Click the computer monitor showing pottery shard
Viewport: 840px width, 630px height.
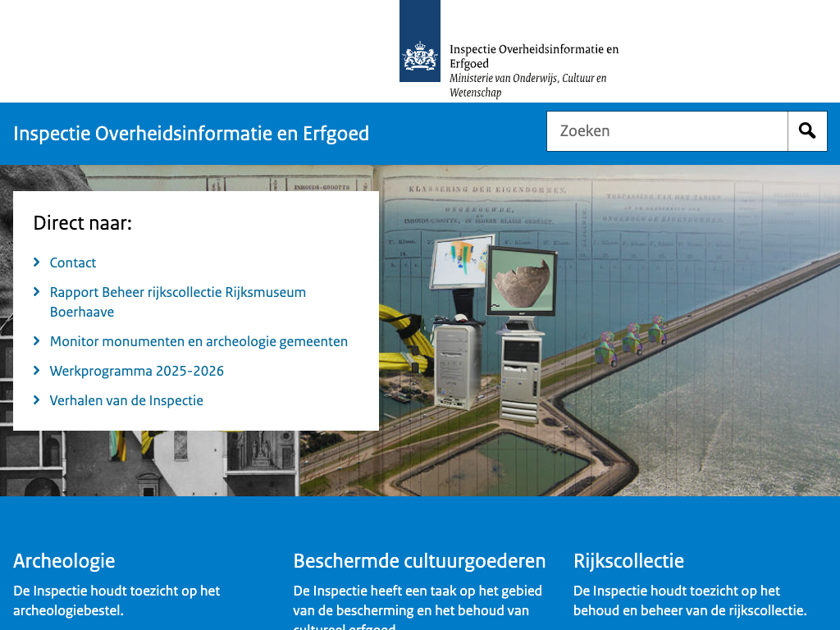tap(521, 280)
